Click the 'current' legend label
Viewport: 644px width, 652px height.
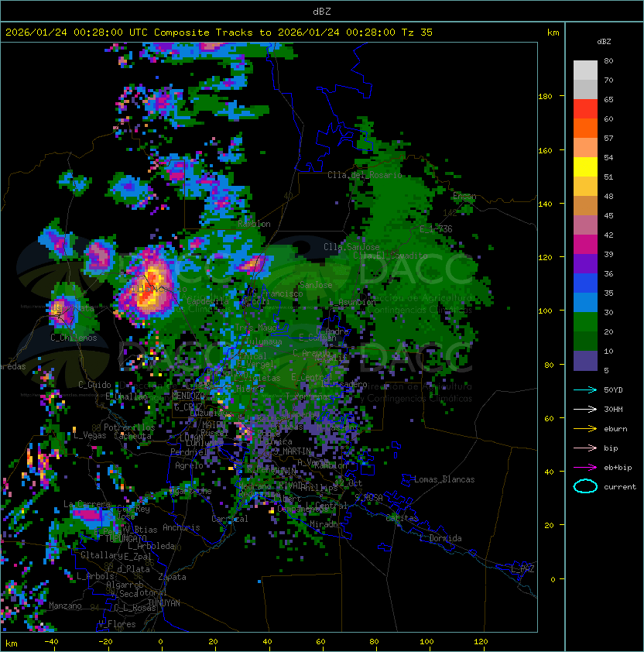click(620, 487)
